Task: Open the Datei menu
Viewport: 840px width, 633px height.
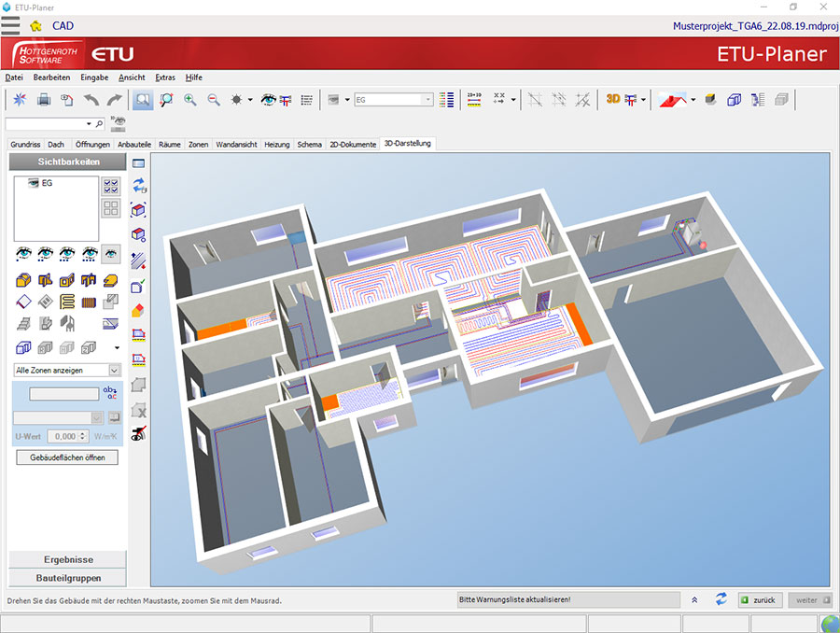Action: 14,77
